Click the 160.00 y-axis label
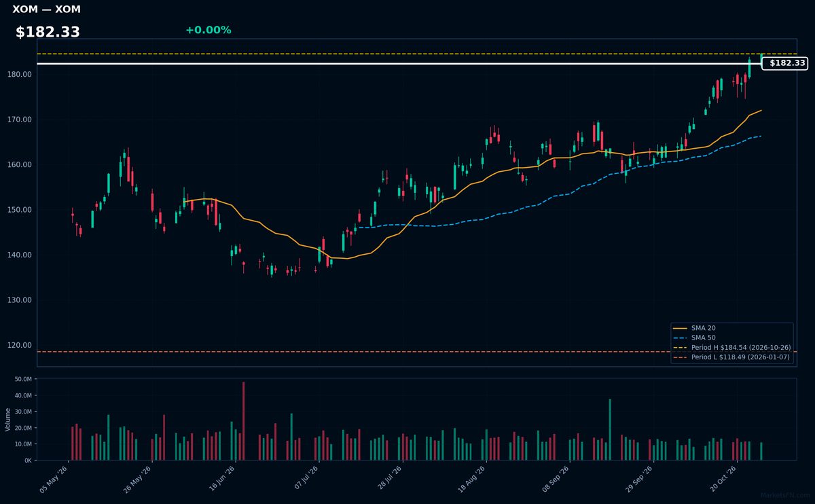This screenshot has width=815, height=504. tap(20, 164)
